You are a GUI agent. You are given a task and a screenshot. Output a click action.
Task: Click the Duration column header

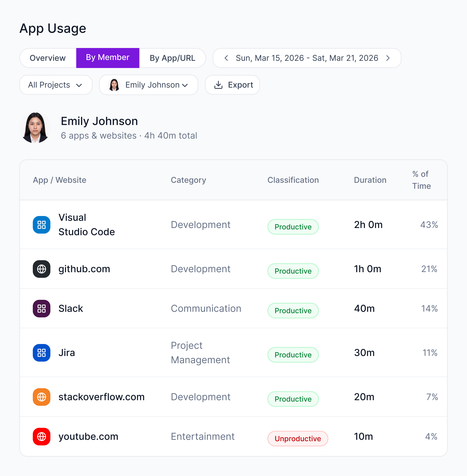[x=370, y=180]
